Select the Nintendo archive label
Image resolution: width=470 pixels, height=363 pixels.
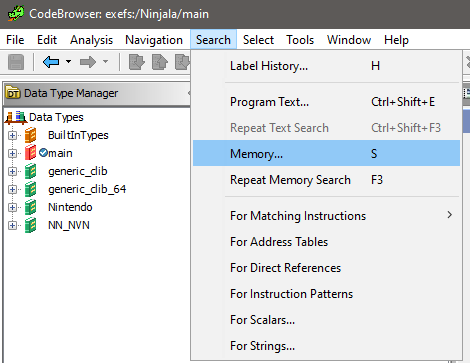tap(70, 207)
